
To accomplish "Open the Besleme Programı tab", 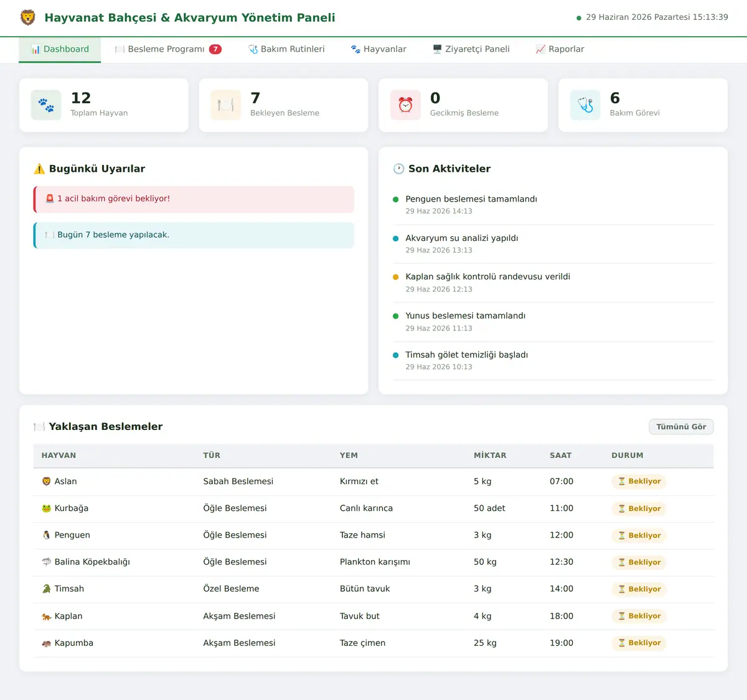I will pos(168,49).
